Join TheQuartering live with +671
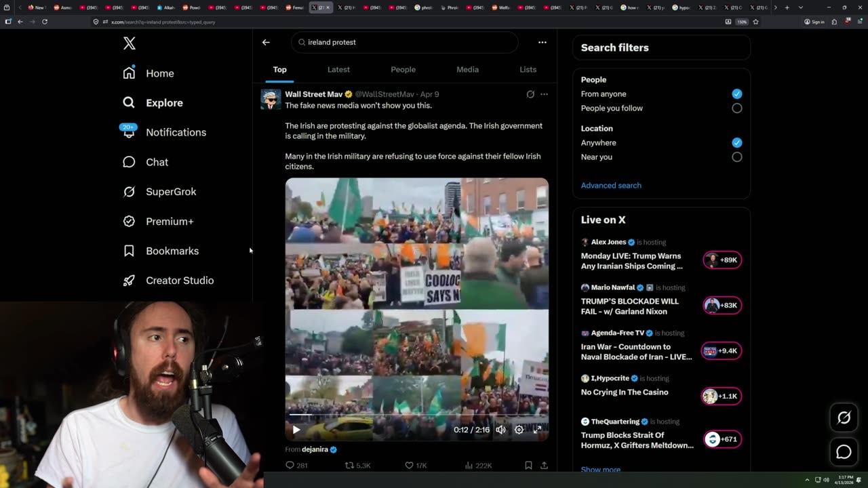This screenshot has width=868, height=488. (x=722, y=439)
